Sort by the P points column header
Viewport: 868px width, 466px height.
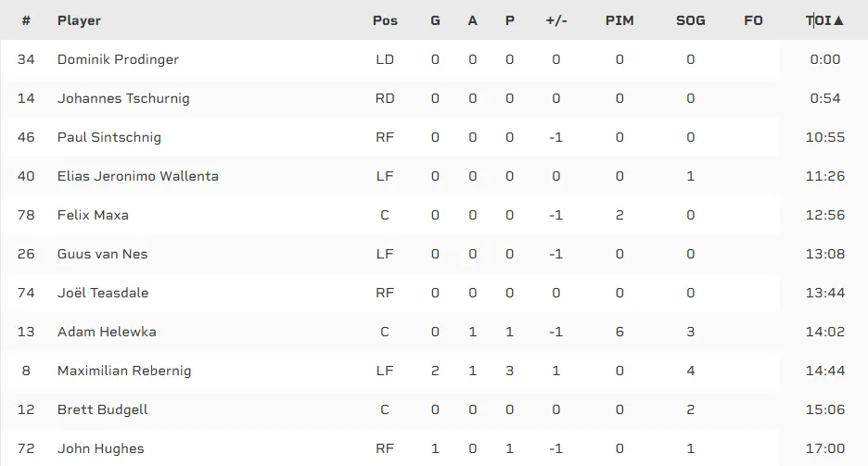[510, 20]
